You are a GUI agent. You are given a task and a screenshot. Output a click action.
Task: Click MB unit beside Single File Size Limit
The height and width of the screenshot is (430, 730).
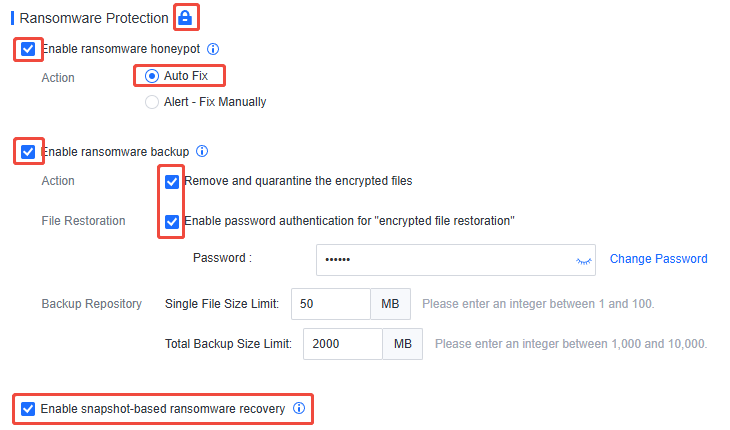(x=390, y=304)
